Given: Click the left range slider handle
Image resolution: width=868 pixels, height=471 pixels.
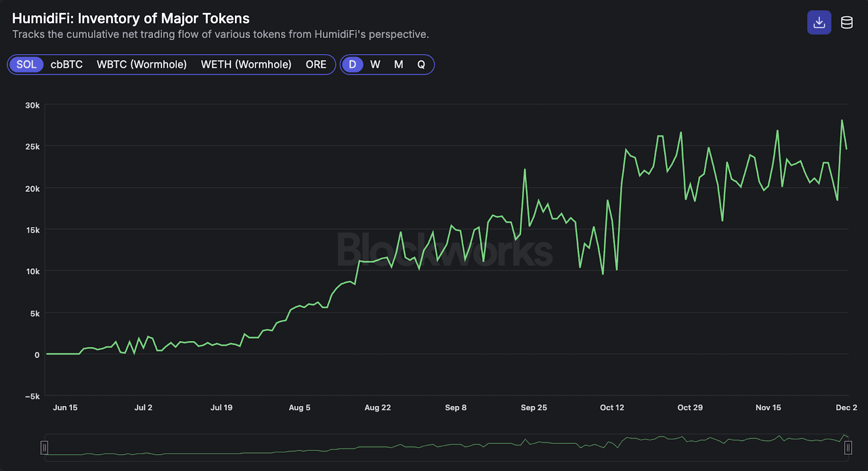Looking at the screenshot, I should (x=44, y=448).
